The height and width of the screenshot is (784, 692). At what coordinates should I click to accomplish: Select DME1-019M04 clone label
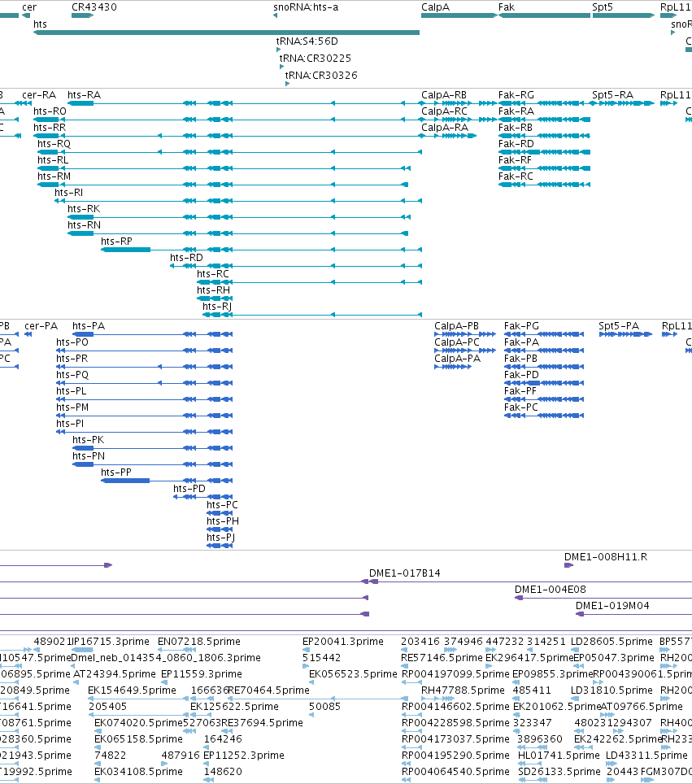click(x=612, y=606)
